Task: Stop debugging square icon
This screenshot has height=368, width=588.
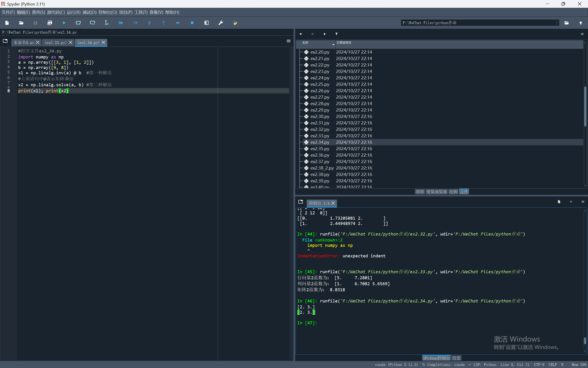Action: coord(192,23)
